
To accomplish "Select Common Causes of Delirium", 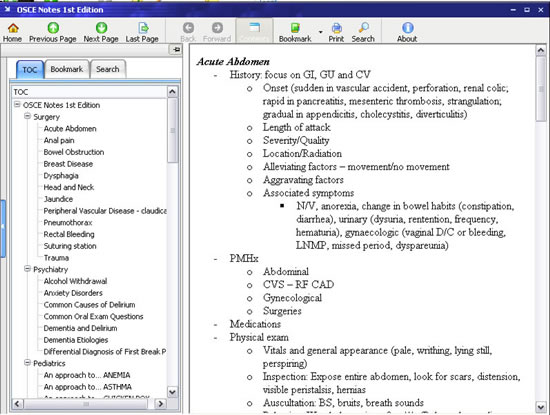I will (89, 305).
